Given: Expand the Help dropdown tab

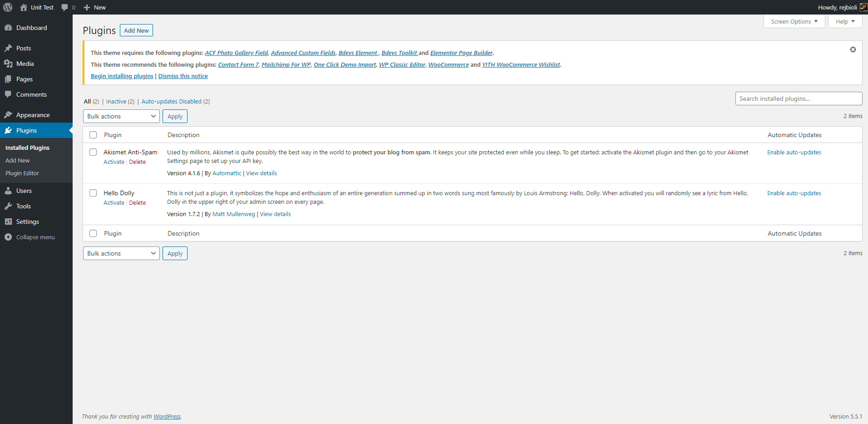Looking at the screenshot, I should click(845, 21).
